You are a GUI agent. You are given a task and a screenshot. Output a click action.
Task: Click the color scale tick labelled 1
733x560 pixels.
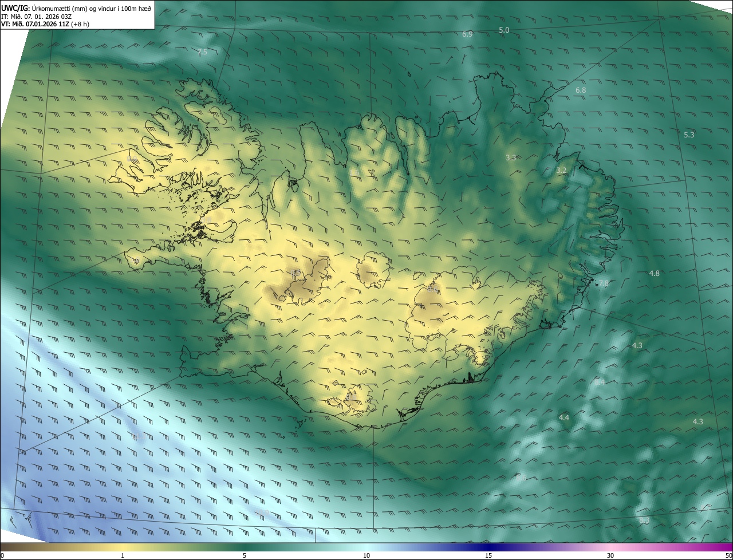[123, 555]
